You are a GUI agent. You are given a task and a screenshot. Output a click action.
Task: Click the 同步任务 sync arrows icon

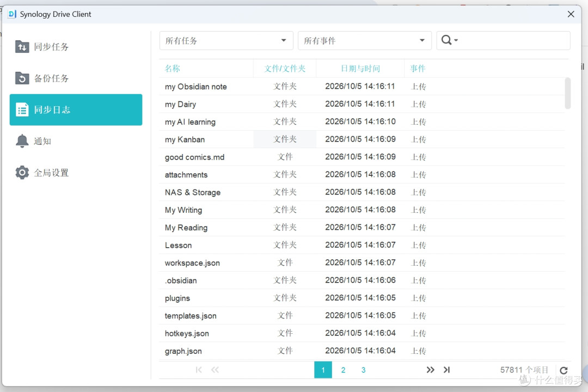[x=22, y=47]
